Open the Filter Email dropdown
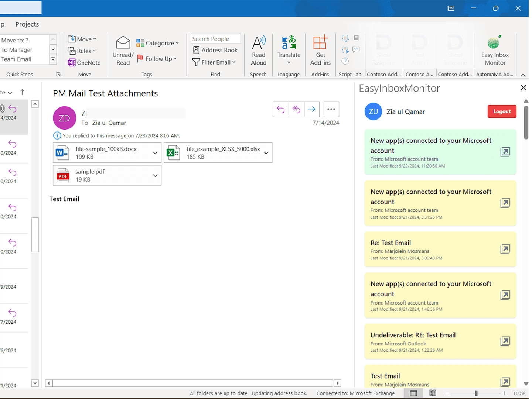This screenshot has width=532, height=399. pyautogui.click(x=214, y=62)
